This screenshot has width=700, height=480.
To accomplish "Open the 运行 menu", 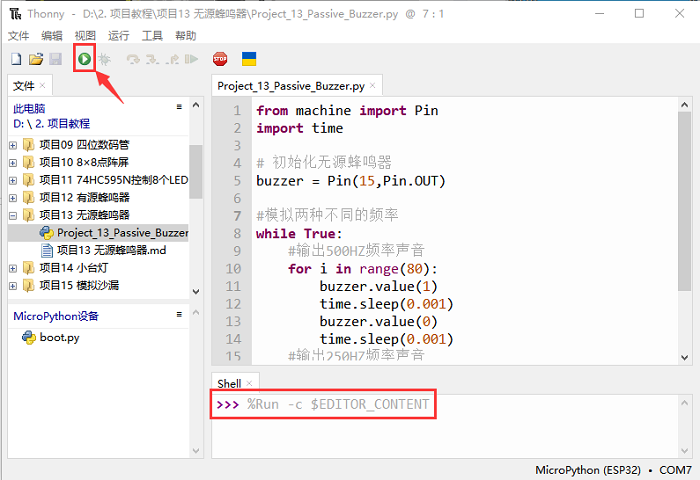I will point(119,35).
